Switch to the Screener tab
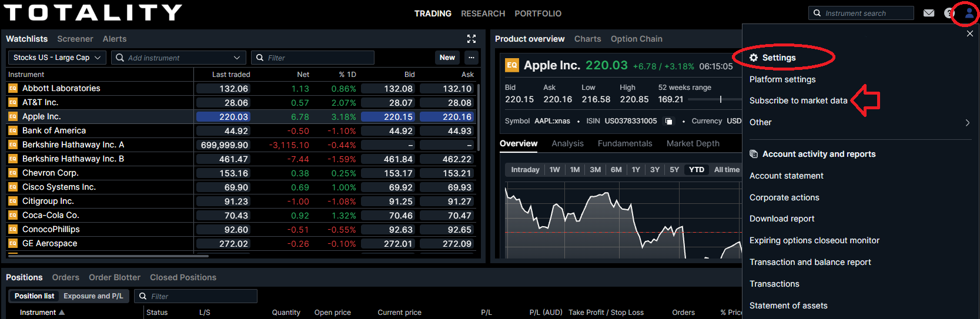The image size is (980, 319). [x=75, y=39]
